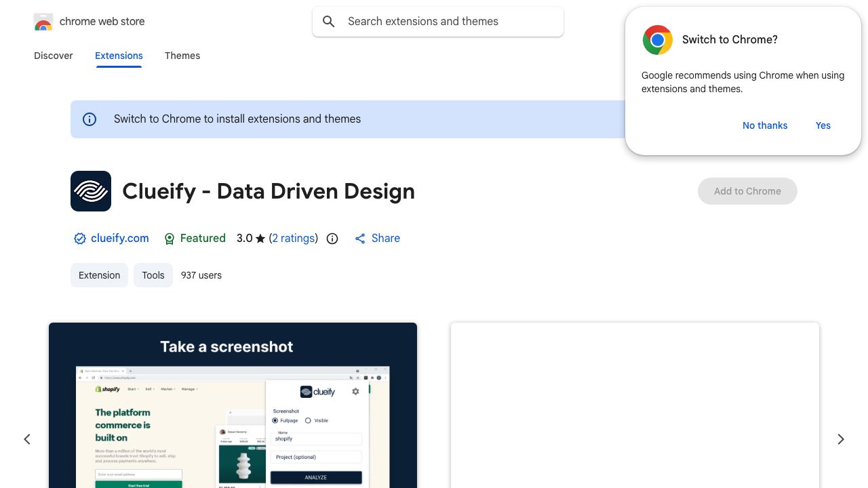The height and width of the screenshot is (488, 868).
Task: Click the Google recommends using Chrome message
Action: (743, 82)
